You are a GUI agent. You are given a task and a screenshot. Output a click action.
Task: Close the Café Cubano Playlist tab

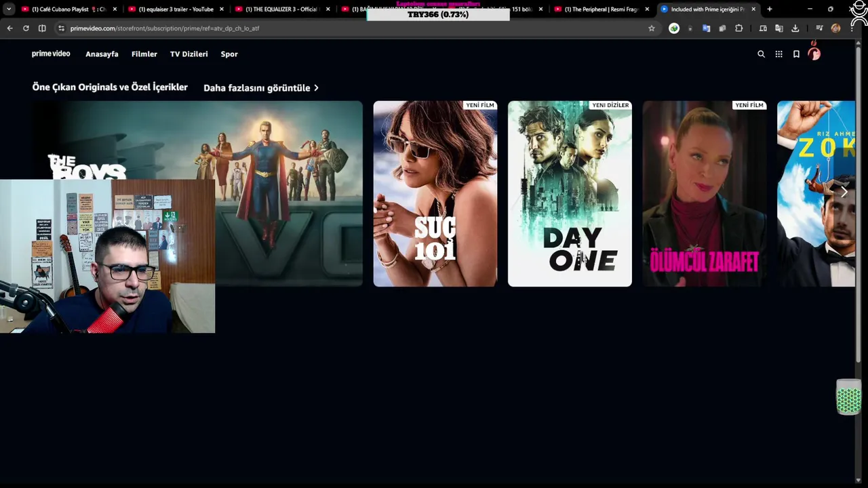[115, 9]
